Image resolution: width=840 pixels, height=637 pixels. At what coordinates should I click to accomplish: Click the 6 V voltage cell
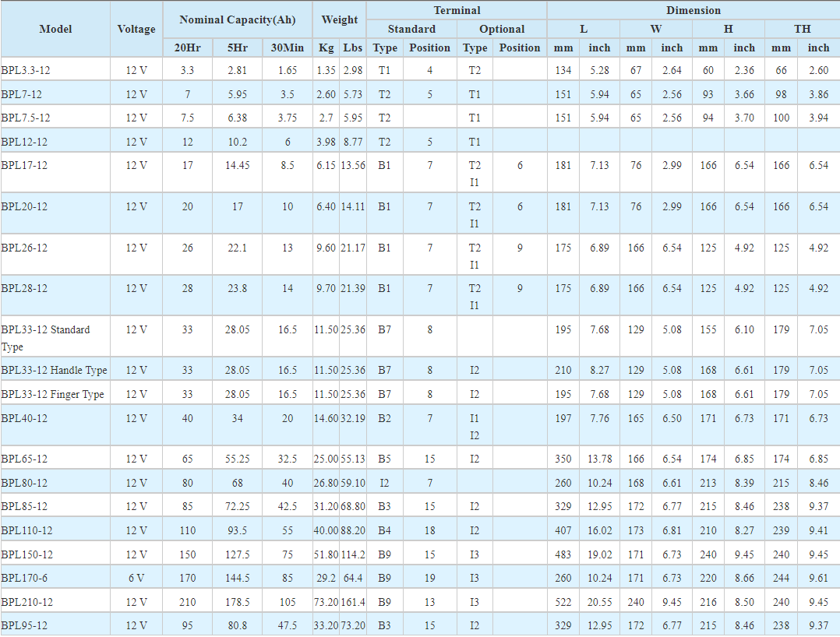136,578
